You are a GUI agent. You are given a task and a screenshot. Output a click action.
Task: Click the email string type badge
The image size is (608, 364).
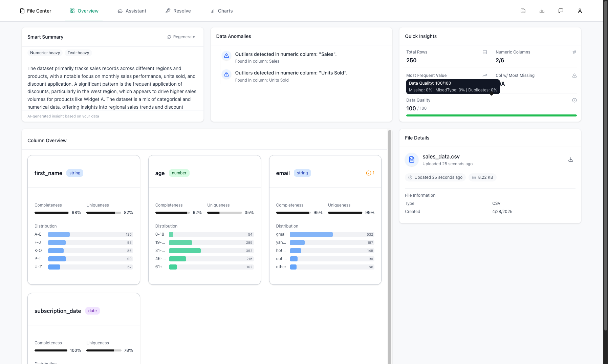point(302,173)
